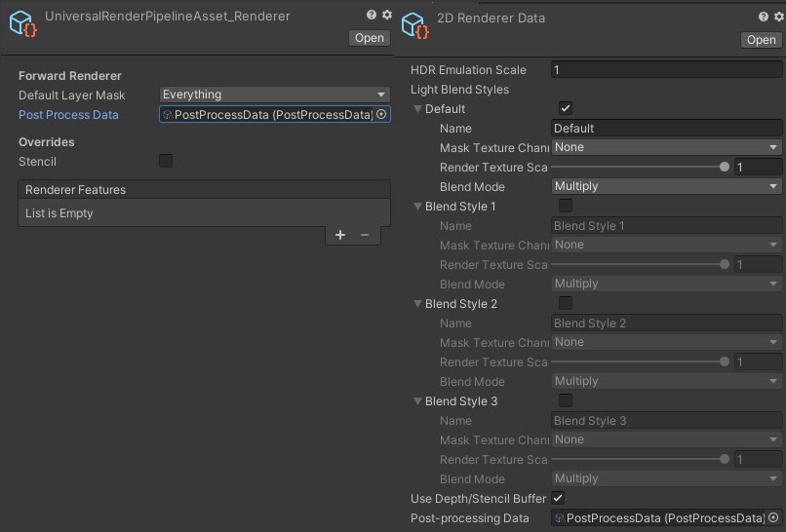Click the Blend Style 3 Name field
The image size is (786, 532).
point(667,420)
